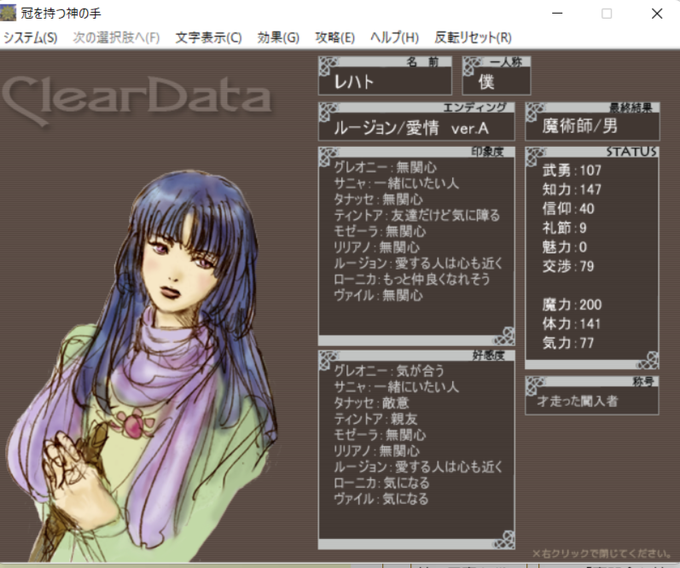Click impression row ティントア:友達だけど気に障る
Screen dimensions: 680x568
[417, 215]
